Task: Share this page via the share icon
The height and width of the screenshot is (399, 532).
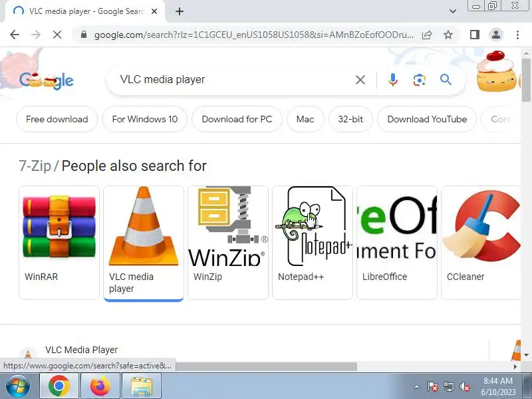Action: [x=427, y=35]
